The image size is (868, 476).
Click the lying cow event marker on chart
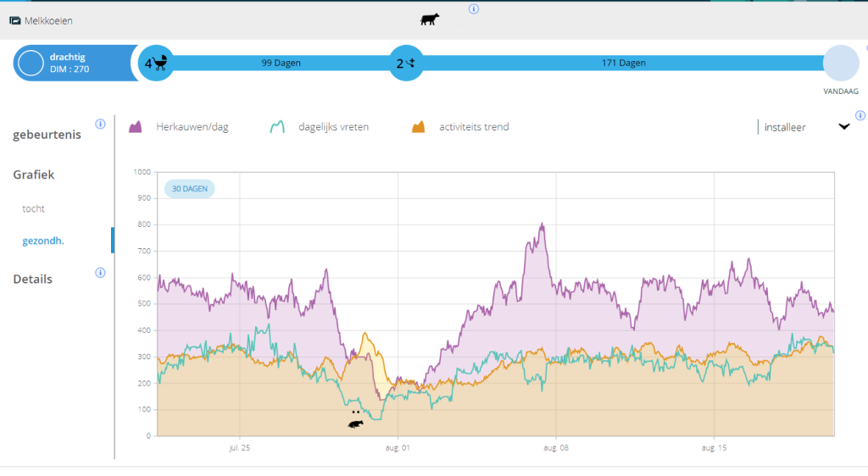click(x=356, y=423)
